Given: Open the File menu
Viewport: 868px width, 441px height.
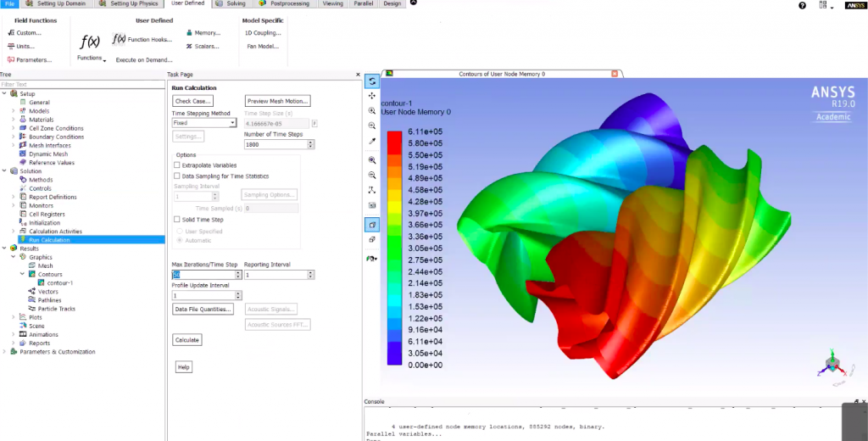Looking at the screenshot, I should pos(9,3).
